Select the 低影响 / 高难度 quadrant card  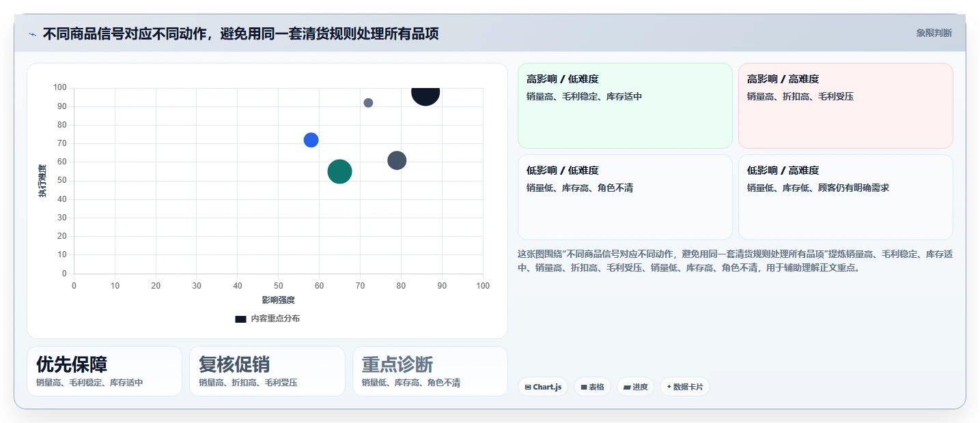[845, 197]
